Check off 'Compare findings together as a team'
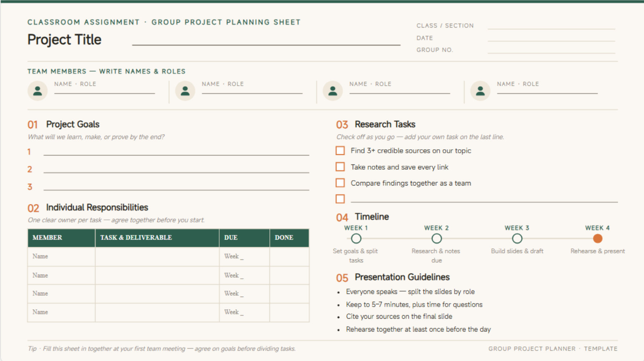 click(x=340, y=183)
